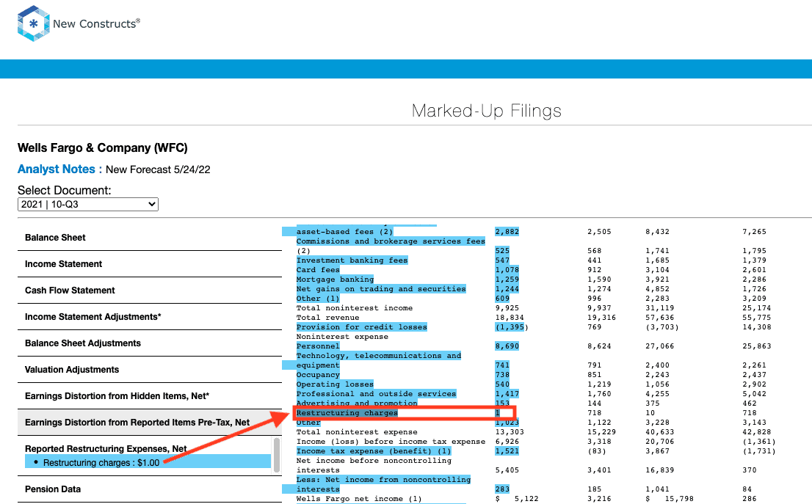Click Technology, telecommunications and label
Image resolution: width=812 pixels, height=504 pixels.
379,356
